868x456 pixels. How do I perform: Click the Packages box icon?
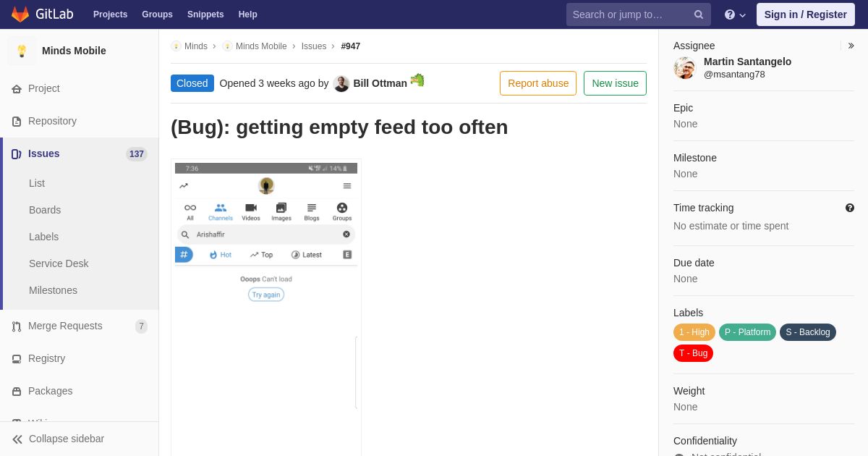point(17,392)
